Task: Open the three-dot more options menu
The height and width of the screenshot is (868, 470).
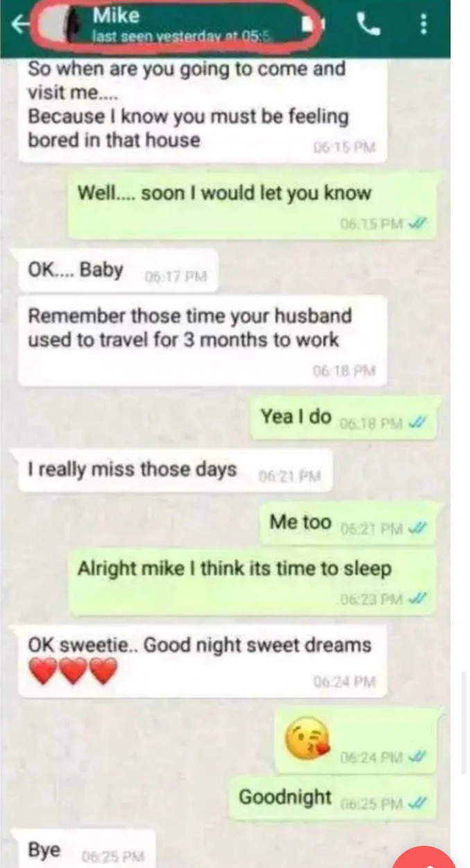Action: (423, 26)
